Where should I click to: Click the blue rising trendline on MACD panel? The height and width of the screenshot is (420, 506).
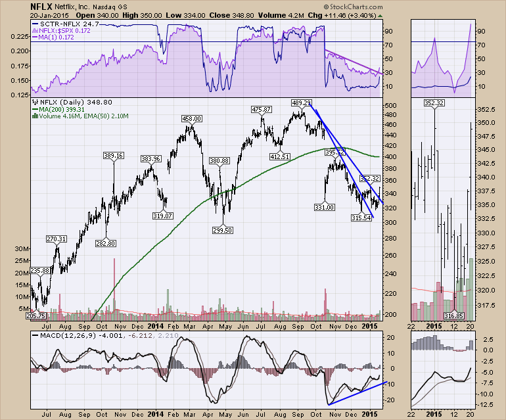[x=357, y=393]
